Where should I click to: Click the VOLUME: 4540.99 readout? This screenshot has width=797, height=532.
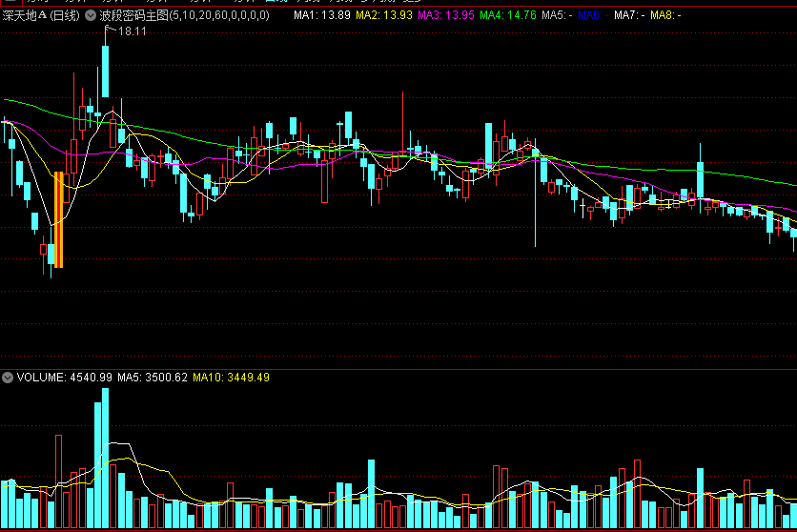coord(65,378)
